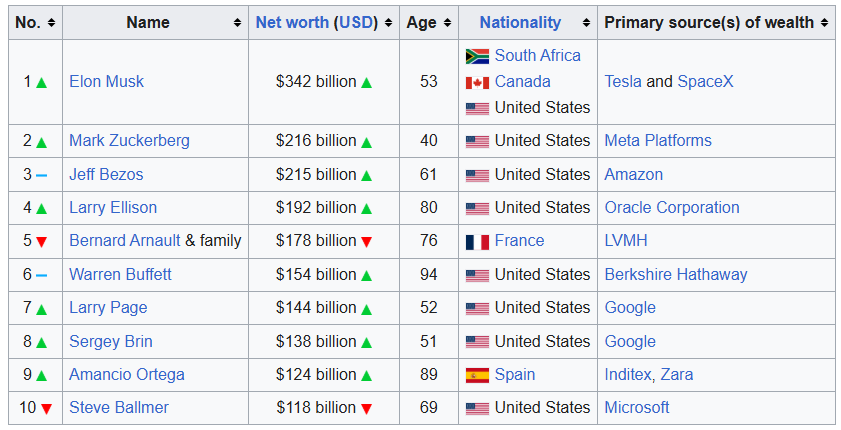Click green up arrow beside $342 billion
Viewport: 841px width, 430px height.
click(x=367, y=82)
